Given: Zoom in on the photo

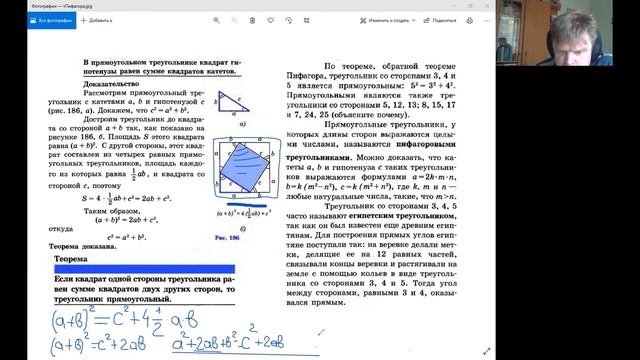Looking at the screenshot, I should pos(216,20).
